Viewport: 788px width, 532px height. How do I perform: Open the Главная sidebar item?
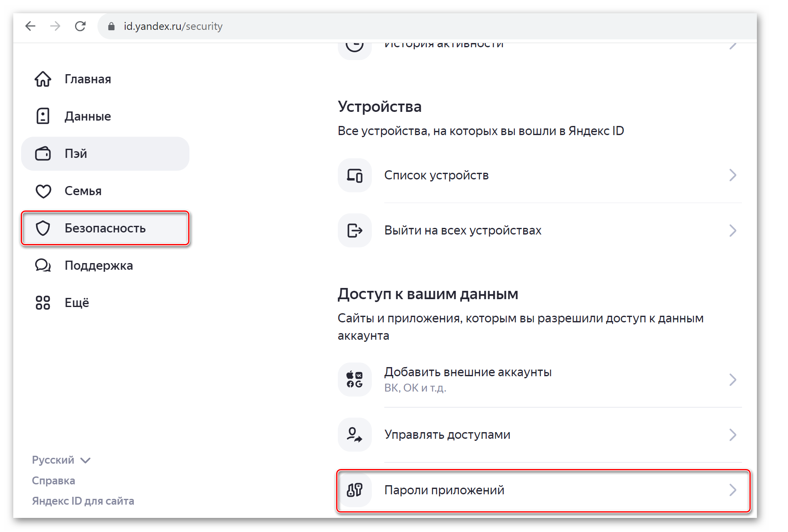[x=105, y=79]
